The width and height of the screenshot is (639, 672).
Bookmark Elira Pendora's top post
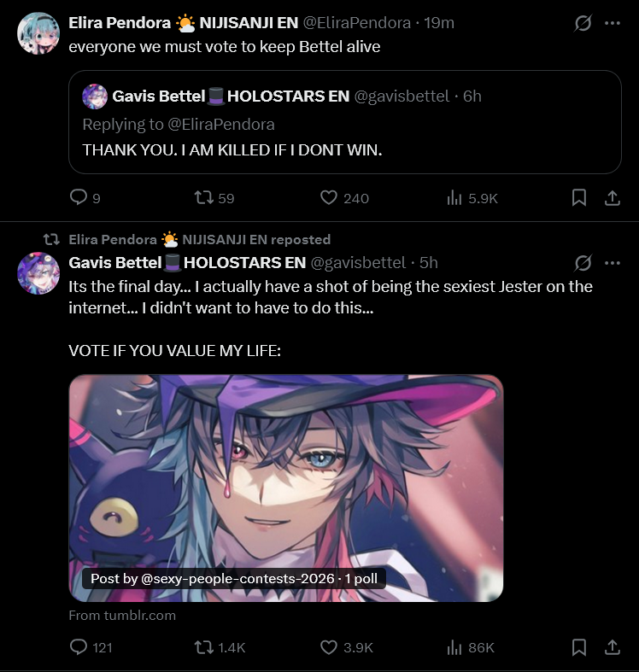579,197
